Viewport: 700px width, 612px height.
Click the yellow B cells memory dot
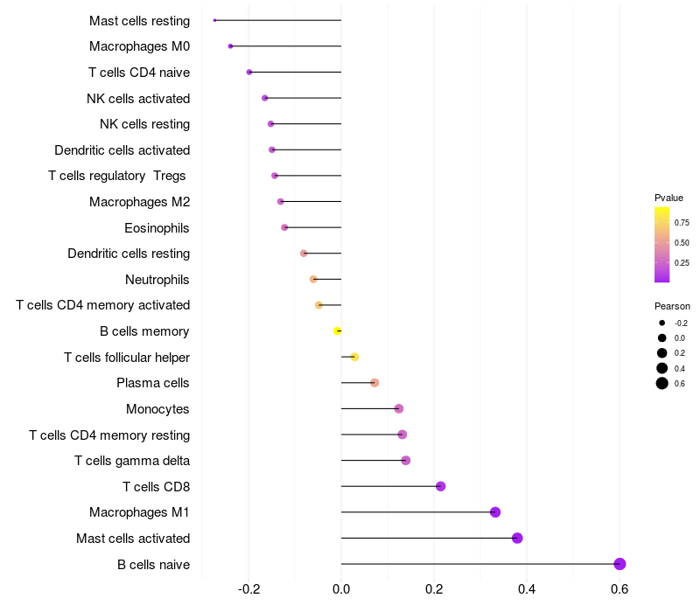point(337,330)
